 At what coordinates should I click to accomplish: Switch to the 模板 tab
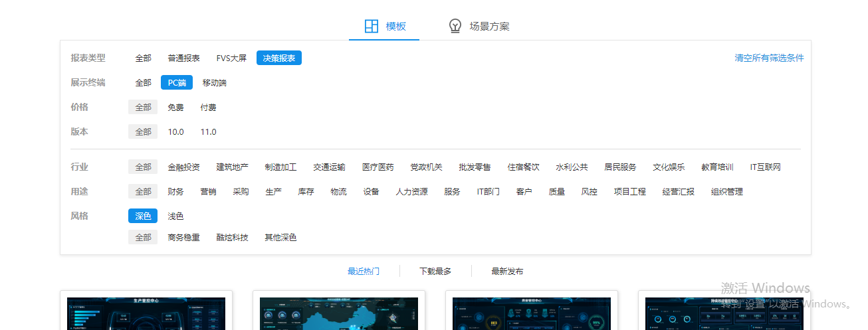[384, 27]
